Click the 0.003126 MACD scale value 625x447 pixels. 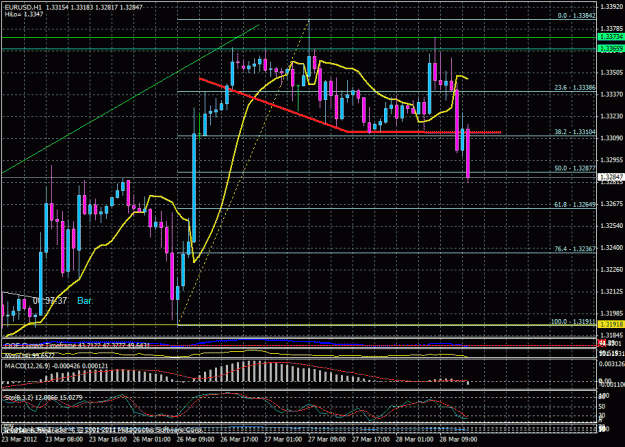point(612,364)
